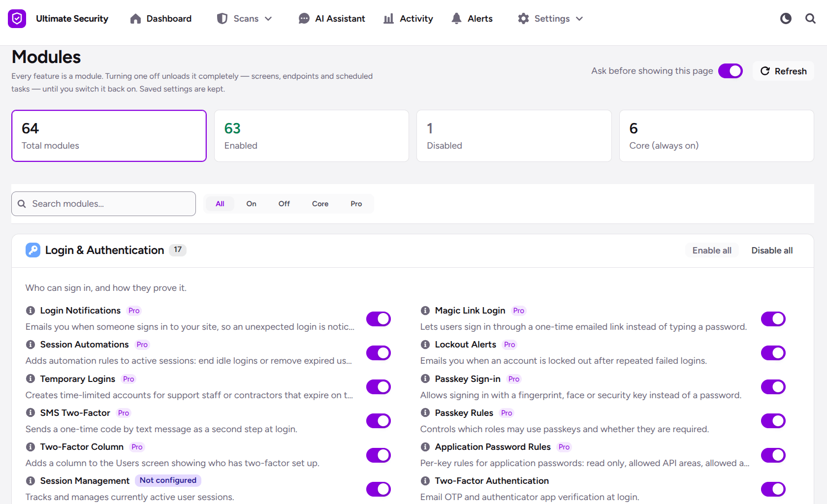
Task: View info icon beside Temporary Logins
Action: [x=31, y=379]
